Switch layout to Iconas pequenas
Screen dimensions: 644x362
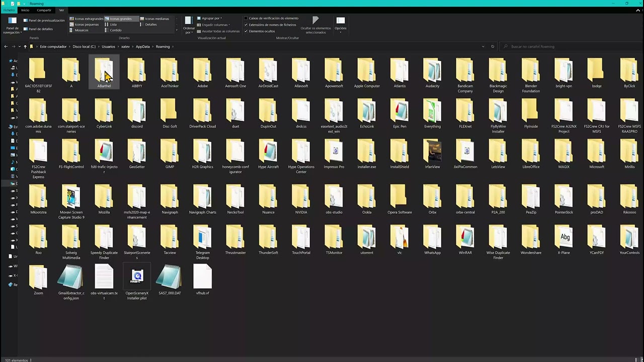[85, 24]
